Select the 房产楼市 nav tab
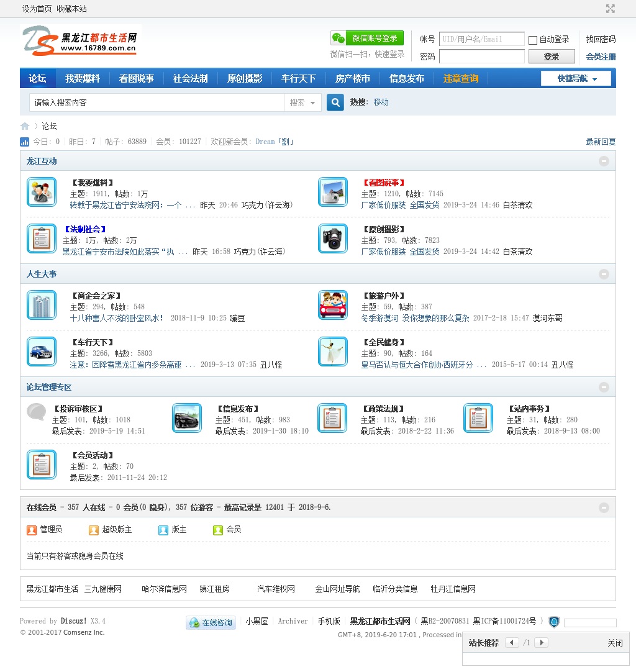This screenshot has width=636, height=672. tap(353, 78)
